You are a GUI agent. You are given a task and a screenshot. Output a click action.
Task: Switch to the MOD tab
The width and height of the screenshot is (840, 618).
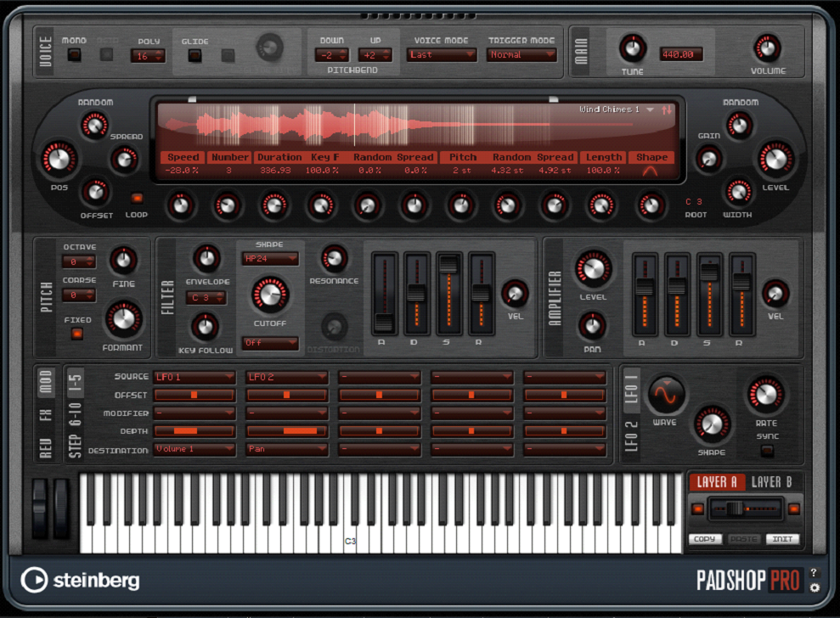[x=46, y=382]
